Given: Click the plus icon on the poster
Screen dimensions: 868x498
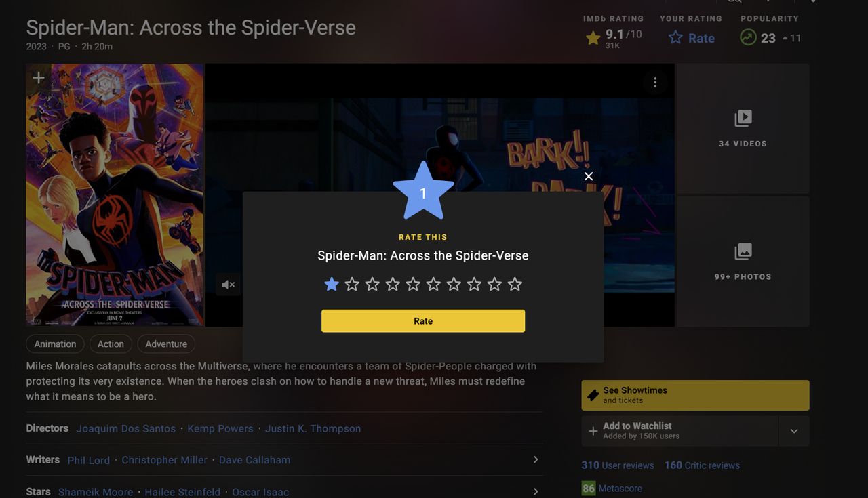Looking at the screenshot, I should pos(39,78).
